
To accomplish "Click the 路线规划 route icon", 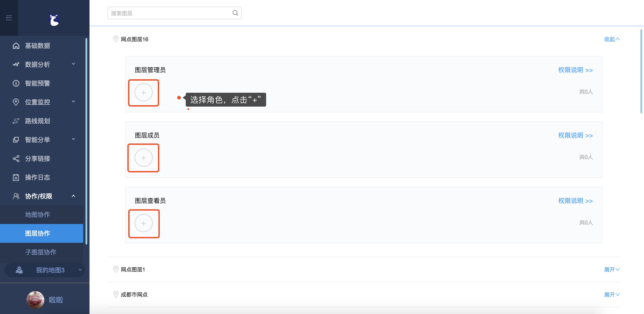I will [16, 121].
